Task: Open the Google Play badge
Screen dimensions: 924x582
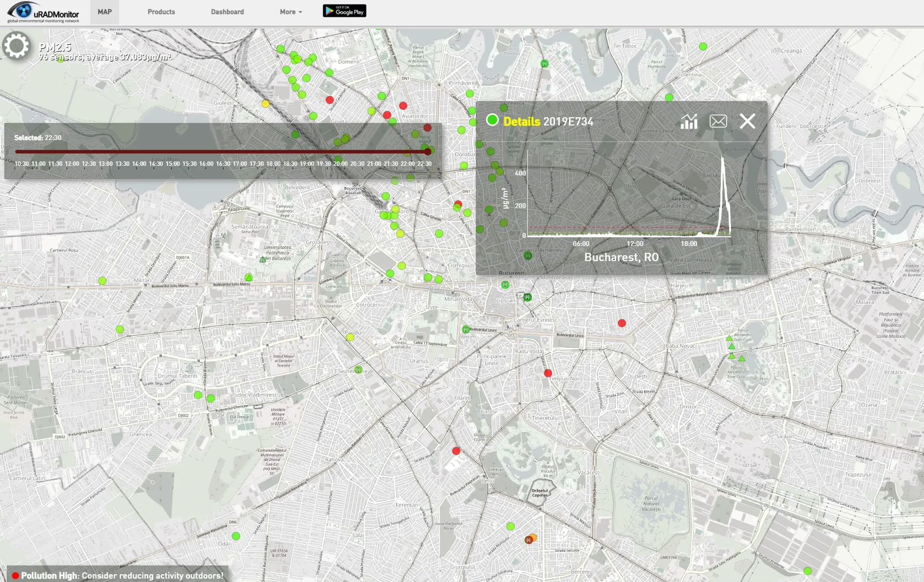Action: [344, 11]
